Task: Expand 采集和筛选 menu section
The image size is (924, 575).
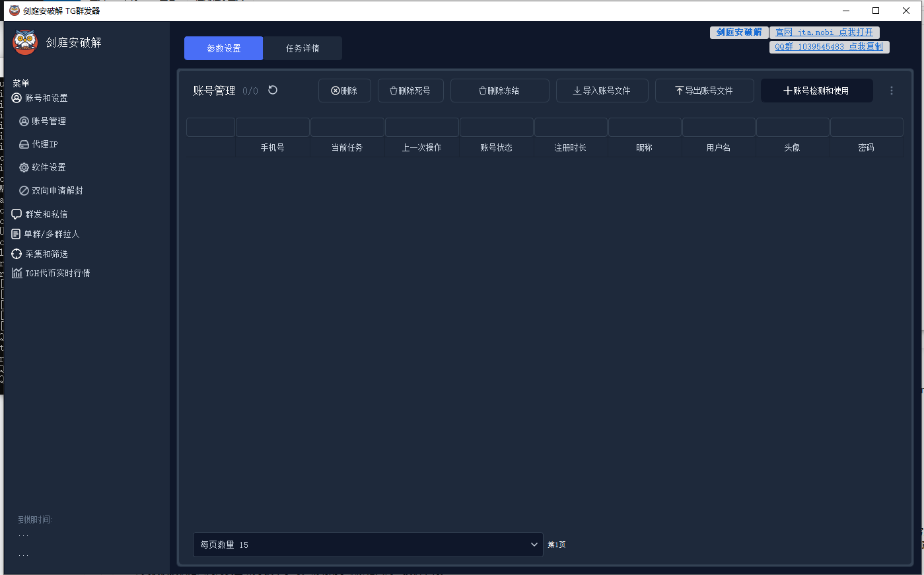Action: pos(40,254)
